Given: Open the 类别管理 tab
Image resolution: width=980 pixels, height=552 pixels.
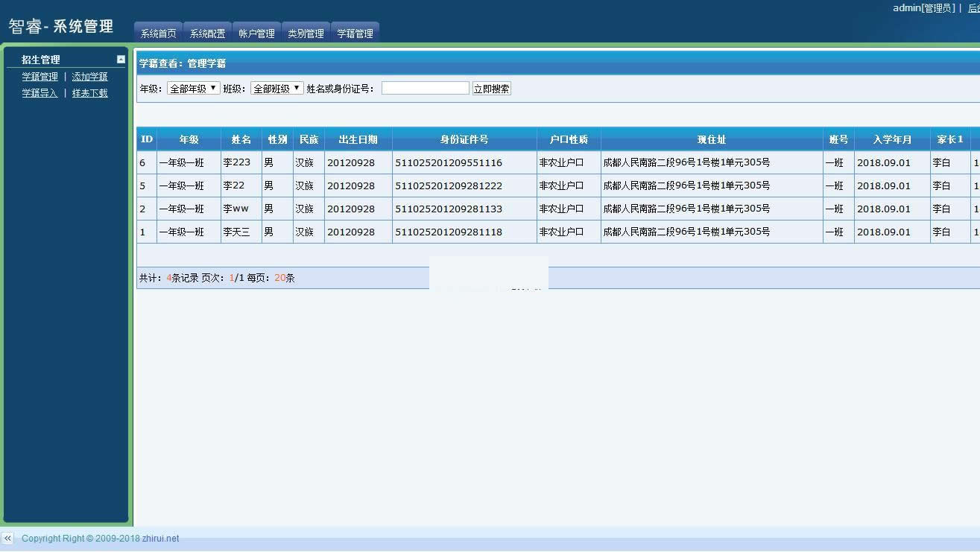Looking at the screenshot, I should click(x=306, y=33).
